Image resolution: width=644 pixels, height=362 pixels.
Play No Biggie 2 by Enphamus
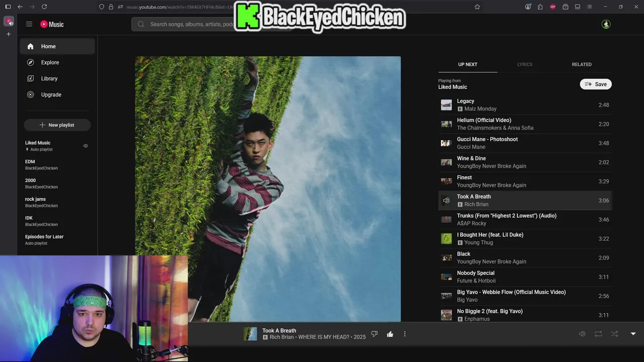[x=525, y=315]
